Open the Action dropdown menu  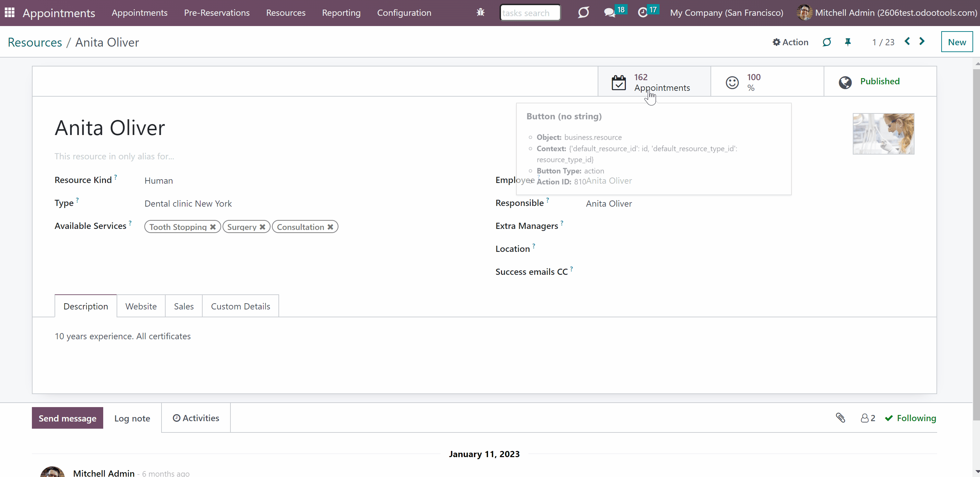(x=790, y=42)
